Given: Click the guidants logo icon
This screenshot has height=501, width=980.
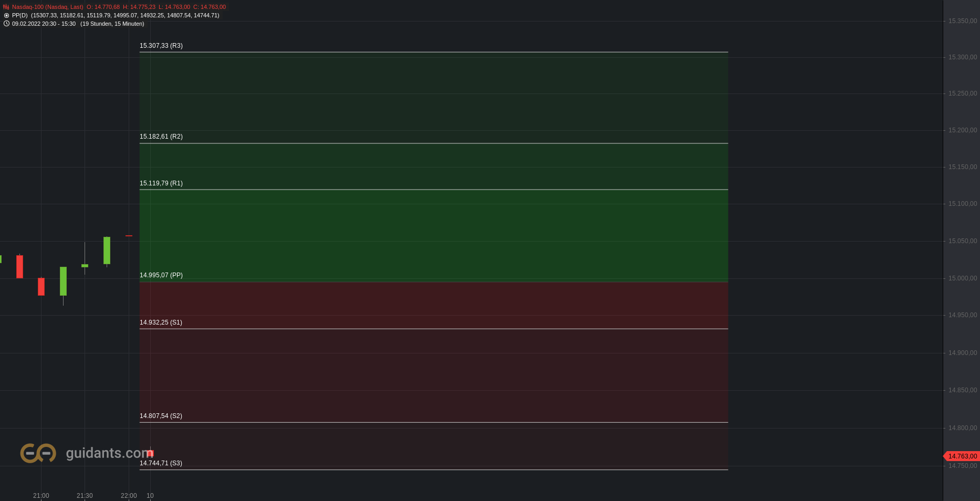Looking at the screenshot, I should 38,453.
